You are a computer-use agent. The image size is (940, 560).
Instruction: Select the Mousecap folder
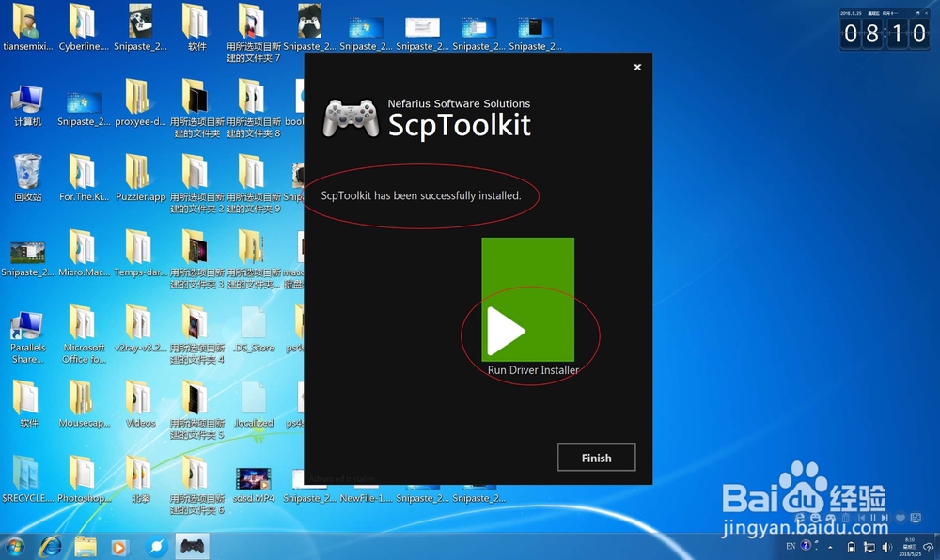pyautogui.click(x=84, y=404)
